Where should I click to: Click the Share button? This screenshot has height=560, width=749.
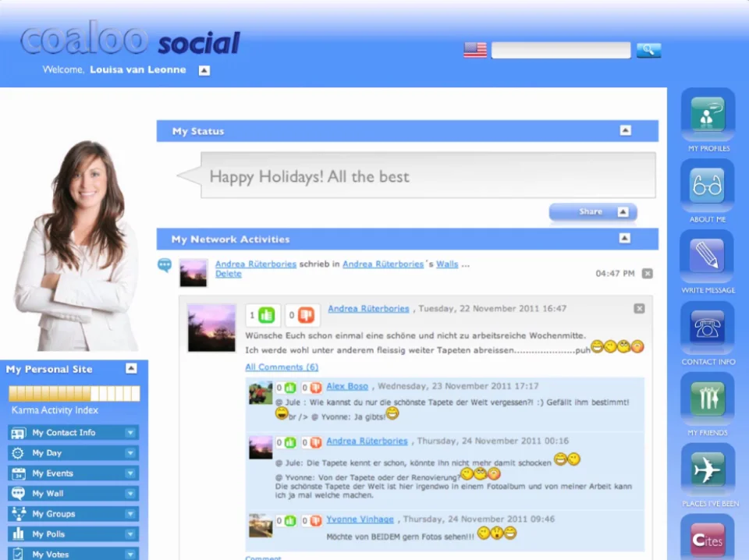(x=593, y=212)
